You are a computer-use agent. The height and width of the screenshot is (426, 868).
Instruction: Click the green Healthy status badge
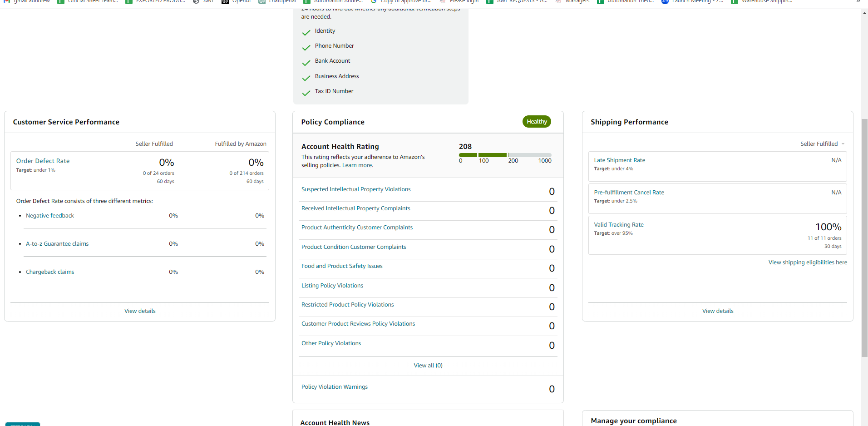[537, 122]
